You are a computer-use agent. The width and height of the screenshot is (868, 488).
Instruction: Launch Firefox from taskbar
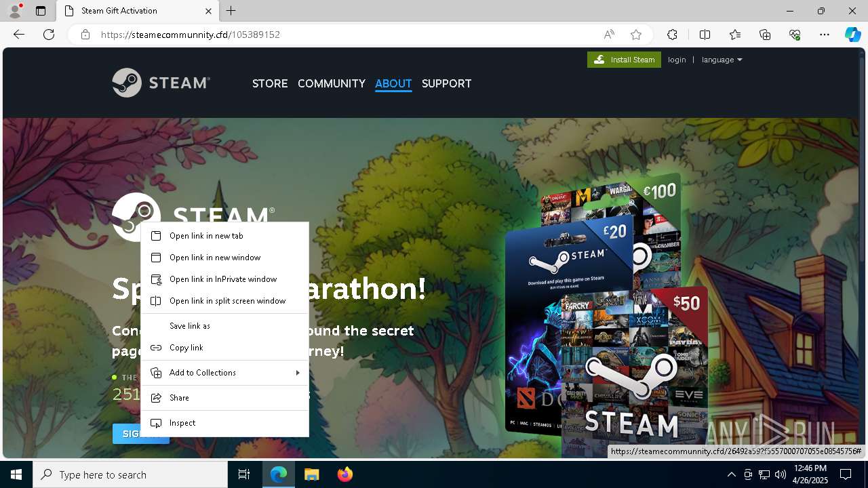click(344, 474)
